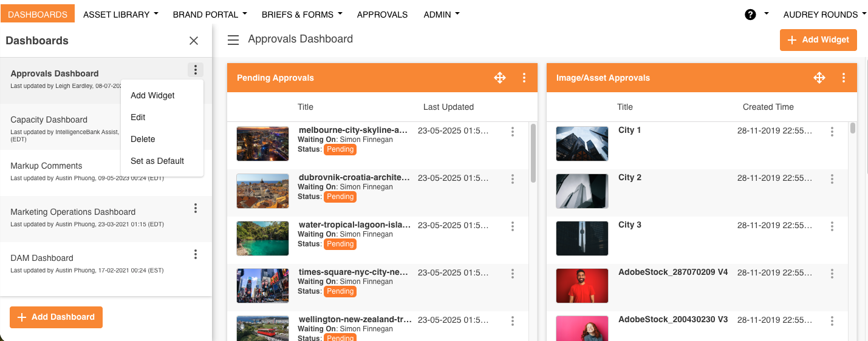This screenshot has height=341, width=868.
Task: Click the AdobeStock_200430230 V3 title text
Action: (x=672, y=319)
